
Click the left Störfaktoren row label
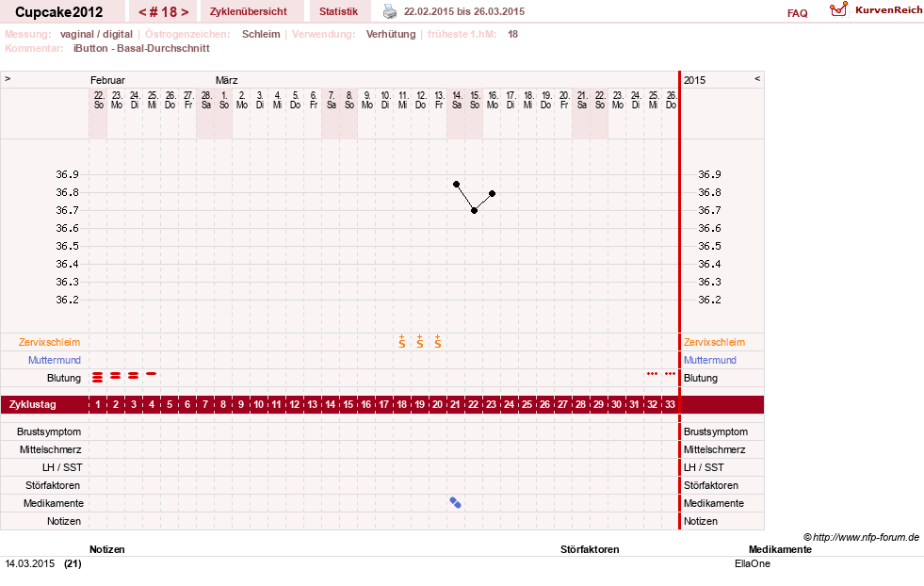(52, 485)
